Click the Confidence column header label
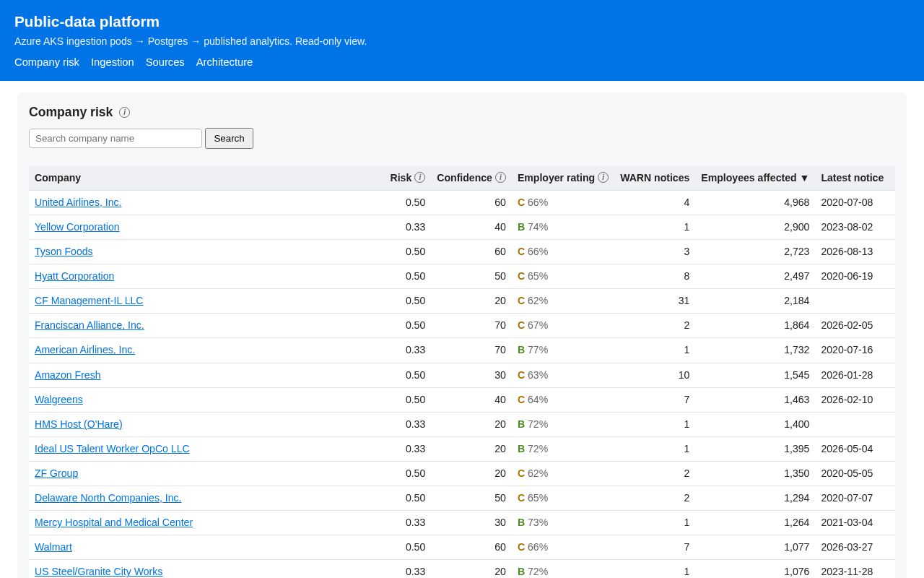This screenshot has height=578, width=924. [464, 178]
